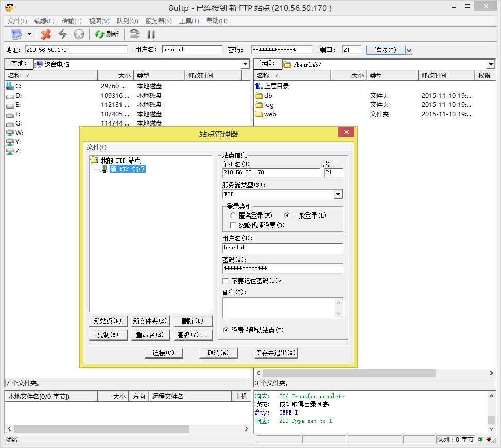Open the 服务器(S) menu

tap(159, 21)
